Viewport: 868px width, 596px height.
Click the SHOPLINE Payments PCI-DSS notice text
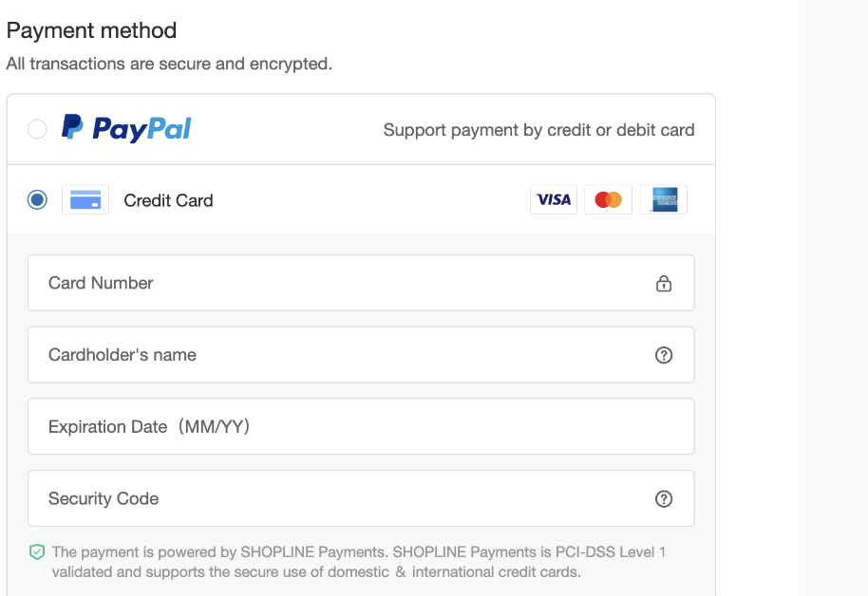coord(359,562)
